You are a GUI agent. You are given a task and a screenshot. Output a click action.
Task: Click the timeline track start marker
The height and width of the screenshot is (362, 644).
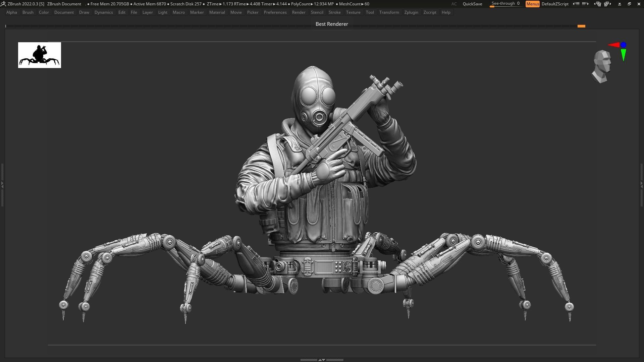click(x=6, y=26)
